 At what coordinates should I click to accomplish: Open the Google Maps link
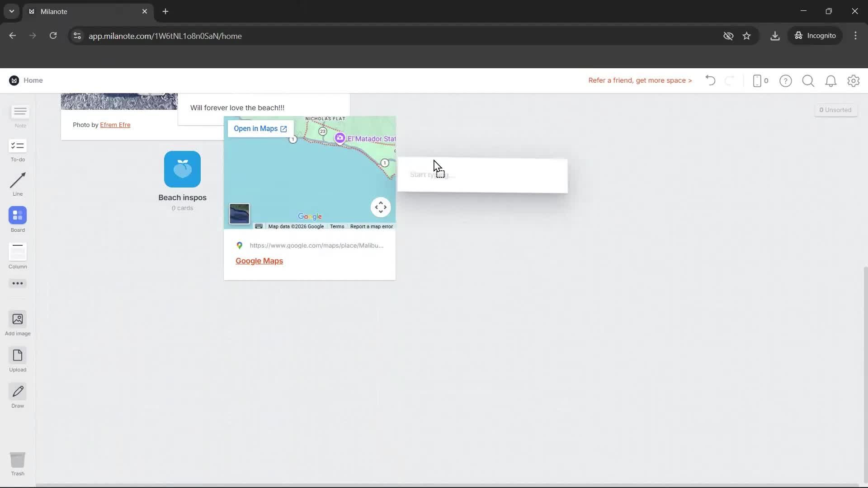tap(259, 261)
